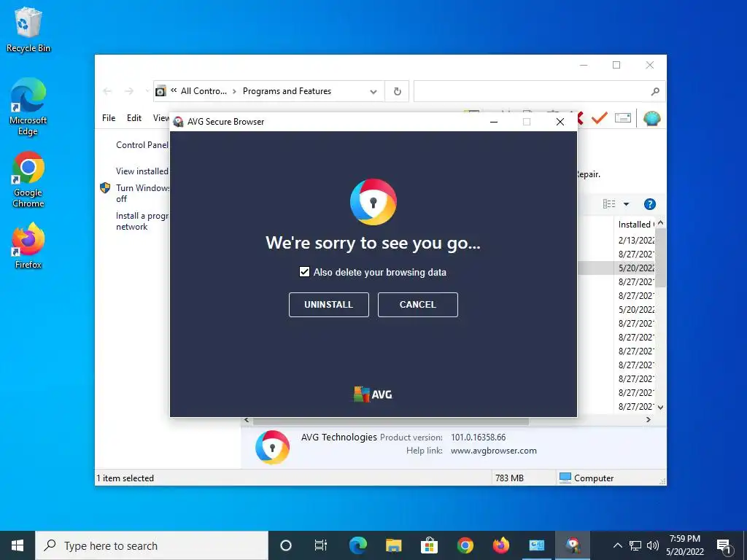Click Install a program from network link
The image size is (747, 560).
[142, 221]
